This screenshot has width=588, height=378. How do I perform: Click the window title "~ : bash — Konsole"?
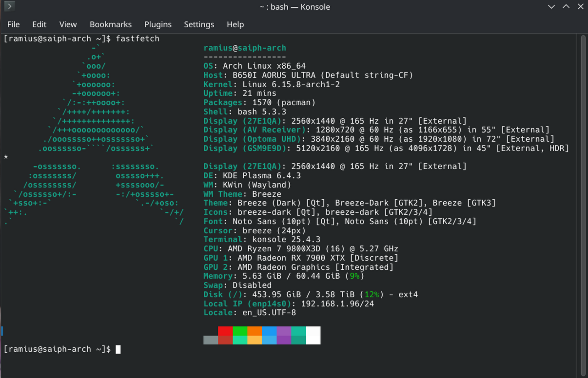tap(294, 7)
